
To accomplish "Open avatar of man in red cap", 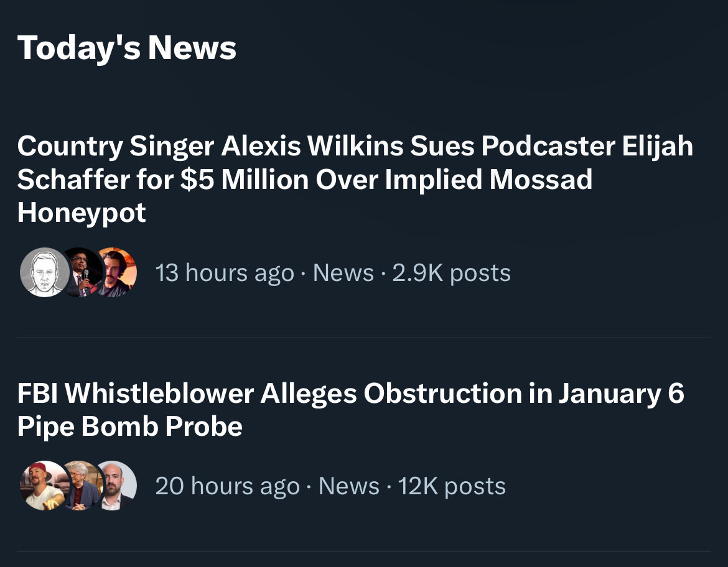I will click(x=42, y=486).
